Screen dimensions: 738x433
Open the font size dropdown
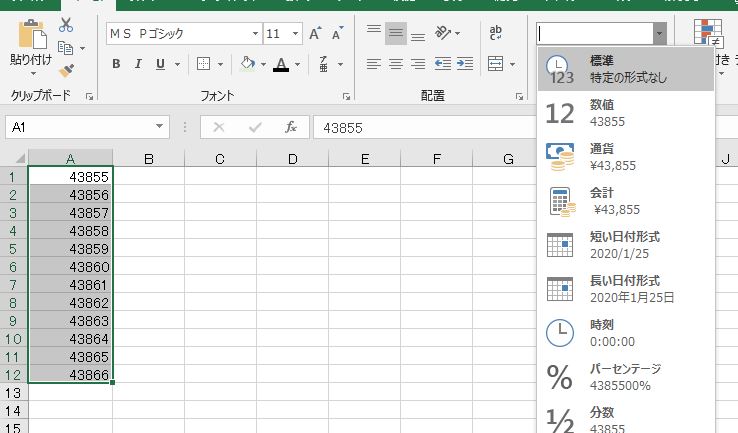point(296,33)
